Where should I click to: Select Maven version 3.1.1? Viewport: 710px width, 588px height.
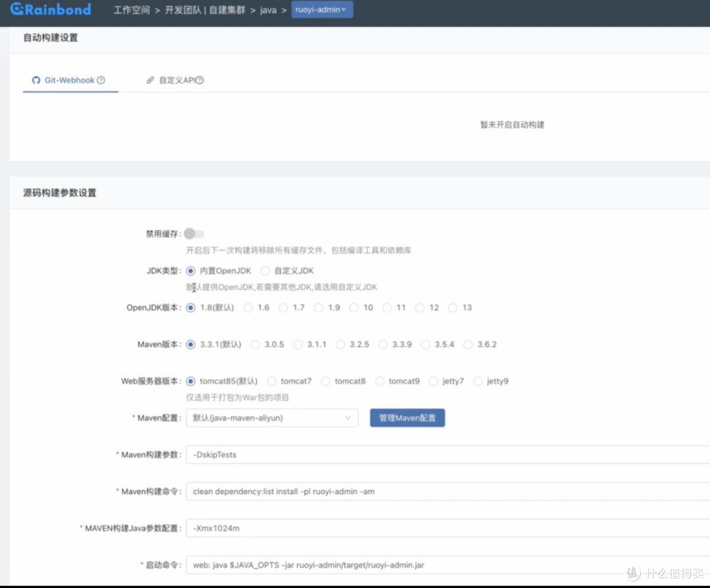[x=298, y=344]
